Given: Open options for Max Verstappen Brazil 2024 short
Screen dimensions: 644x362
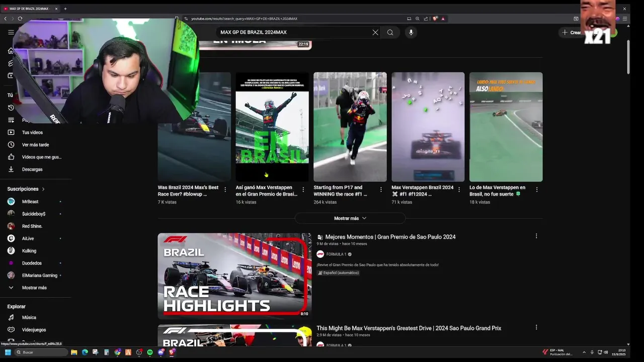Looking at the screenshot, I should pos(459,190).
